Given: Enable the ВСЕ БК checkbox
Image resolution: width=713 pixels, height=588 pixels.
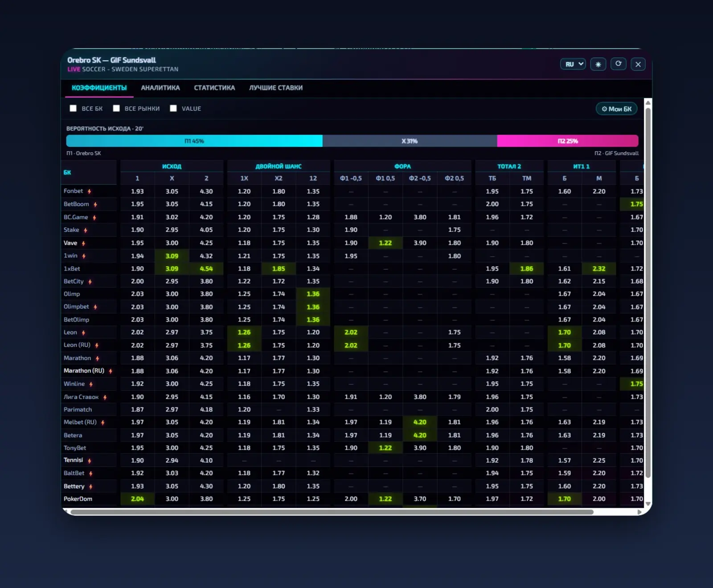Looking at the screenshot, I should tap(73, 108).
